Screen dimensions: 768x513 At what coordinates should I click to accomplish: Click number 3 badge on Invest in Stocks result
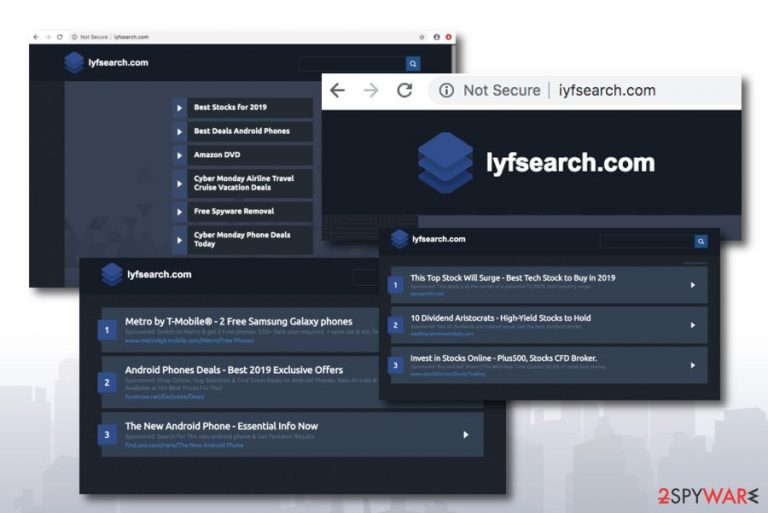point(395,366)
